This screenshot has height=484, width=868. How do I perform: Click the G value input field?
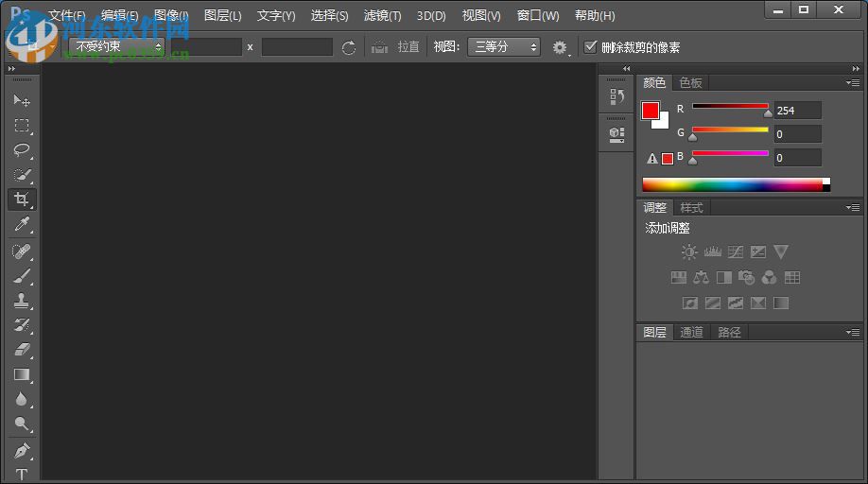click(797, 134)
